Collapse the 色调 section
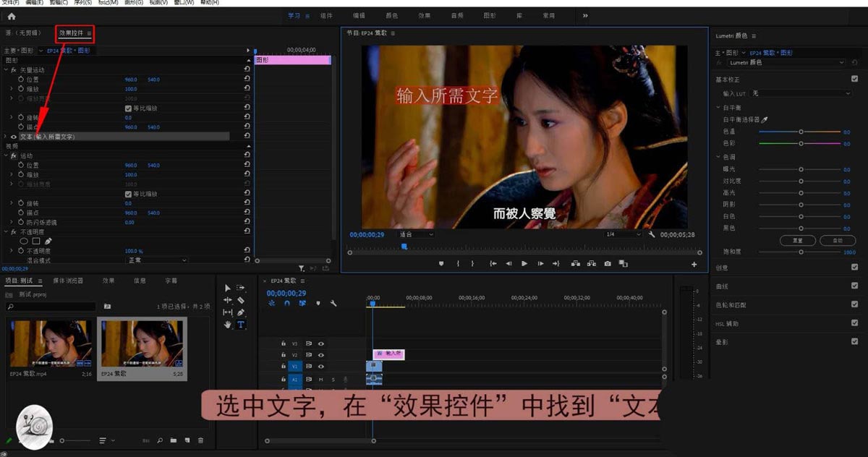Viewport: 868px width, 457px height. pos(718,157)
